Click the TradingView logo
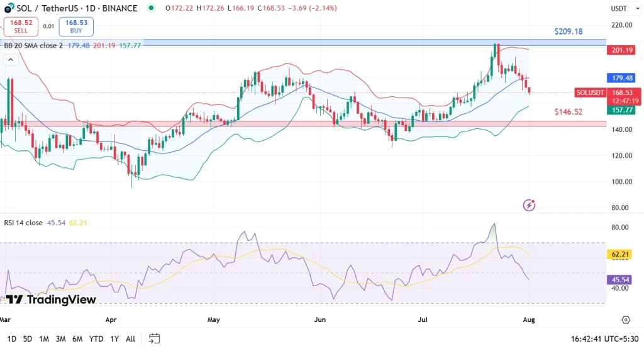 point(51,299)
